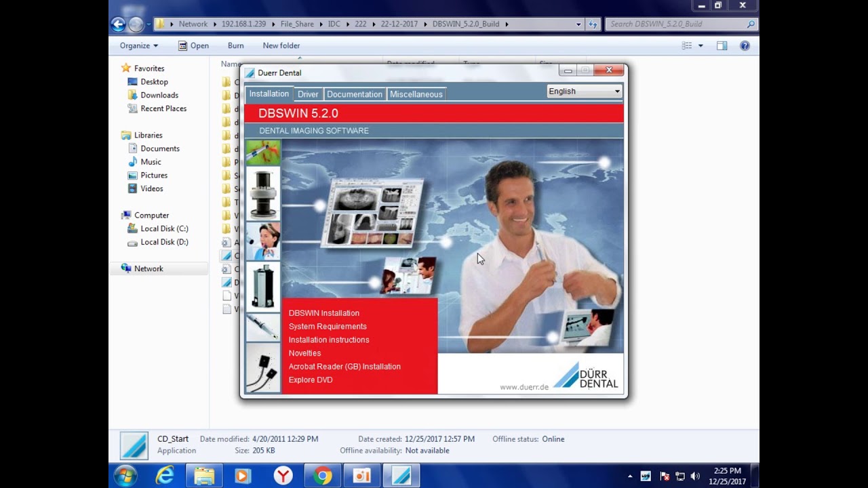This screenshot has width=868, height=488.
Task: Open the Miscellaneous tab
Action: pyautogui.click(x=416, y=94)
